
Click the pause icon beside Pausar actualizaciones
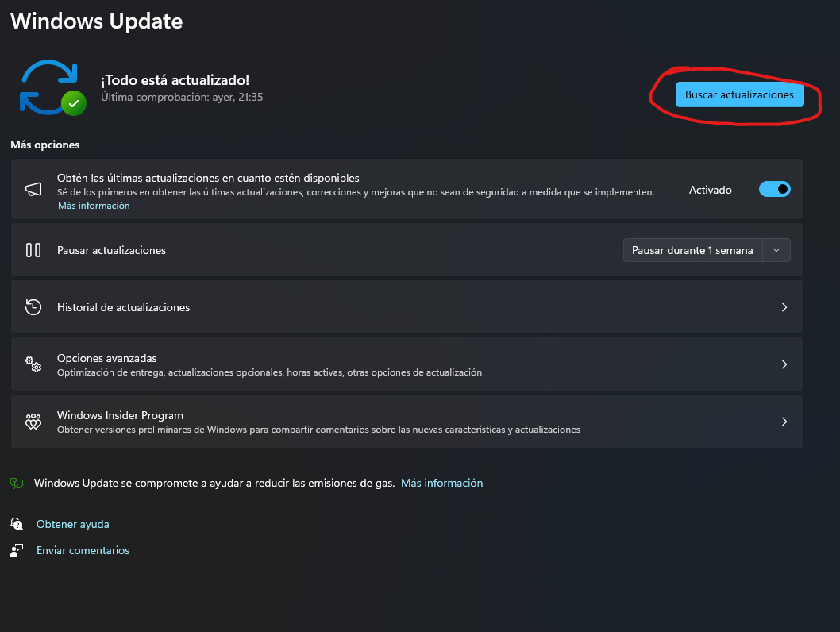tap(33, 250)
